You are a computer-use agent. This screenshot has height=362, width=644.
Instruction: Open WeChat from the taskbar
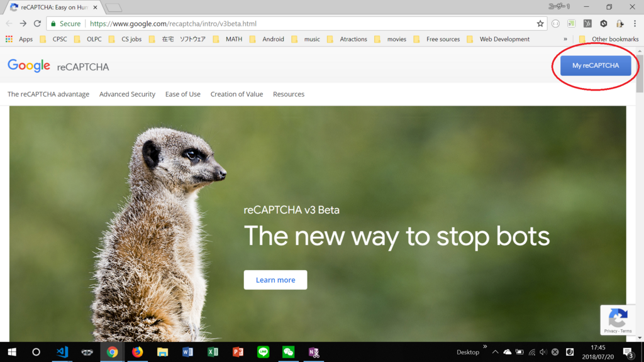point(288,352)
